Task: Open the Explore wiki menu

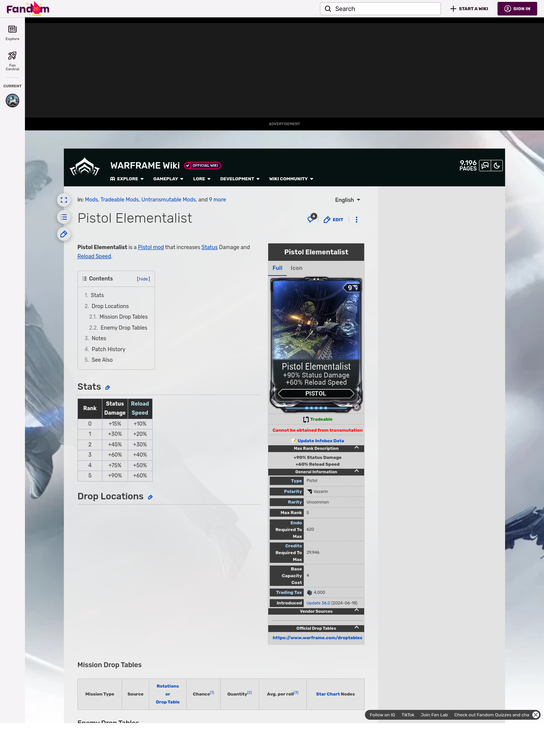Action: tap(127, 179)
